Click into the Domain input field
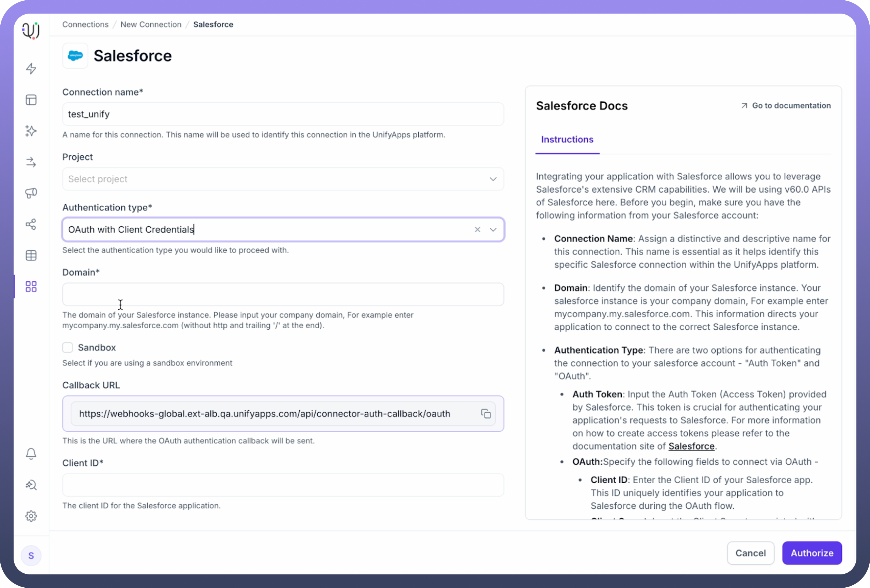The height and width of the screenshot is (588, 870). [283, 294]
